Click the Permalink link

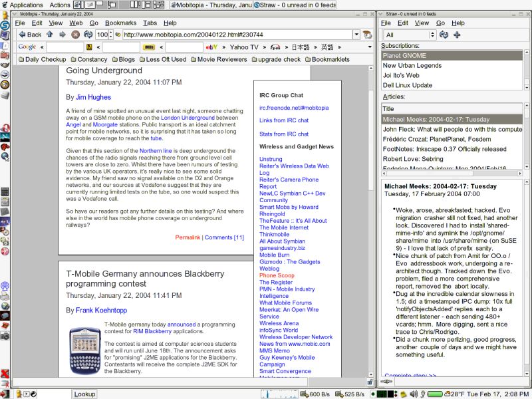[188, 237]
